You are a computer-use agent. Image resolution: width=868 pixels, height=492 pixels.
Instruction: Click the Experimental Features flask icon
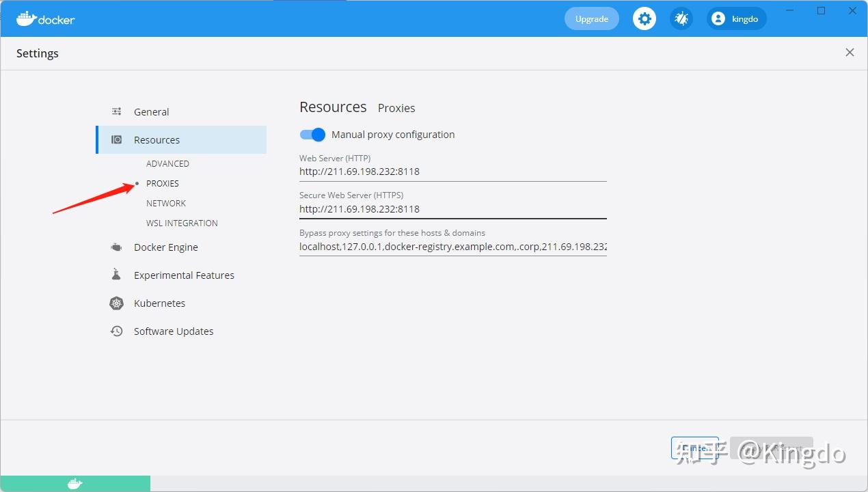click(116, 275)
